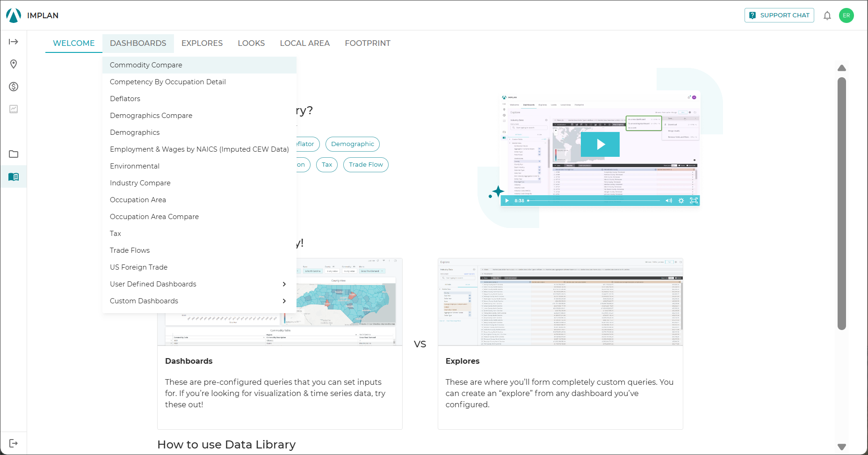
Task: Open the open-book data library icon
Action: (14, 176)
